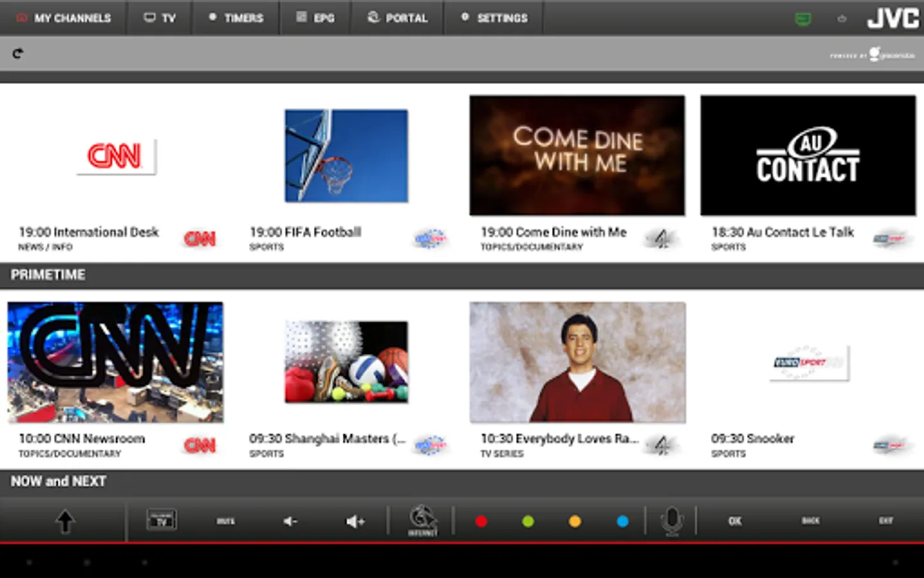Click the green connection status icon
Viewport: 924px width, 578px height.
803,19
